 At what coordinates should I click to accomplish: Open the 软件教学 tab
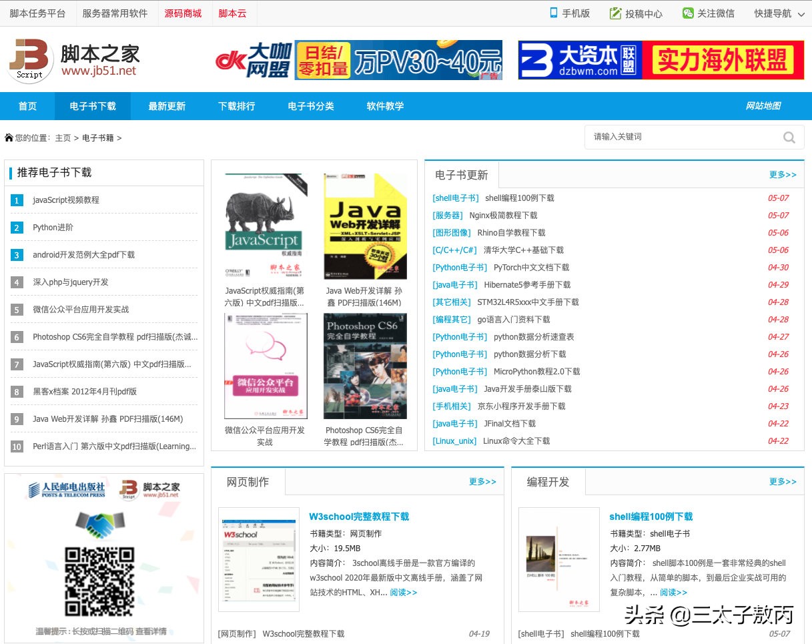tap(385, 106)
